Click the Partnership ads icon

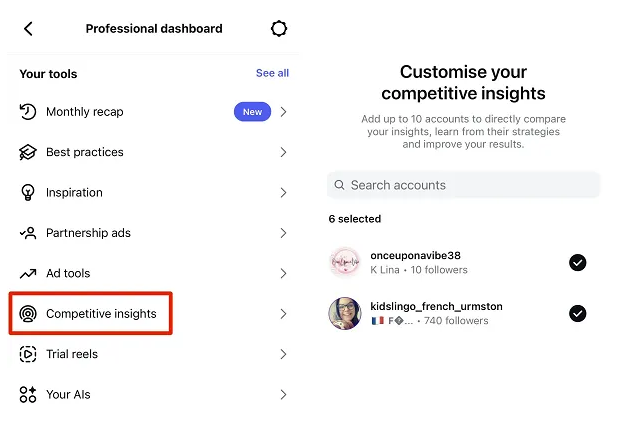[28, 233]
